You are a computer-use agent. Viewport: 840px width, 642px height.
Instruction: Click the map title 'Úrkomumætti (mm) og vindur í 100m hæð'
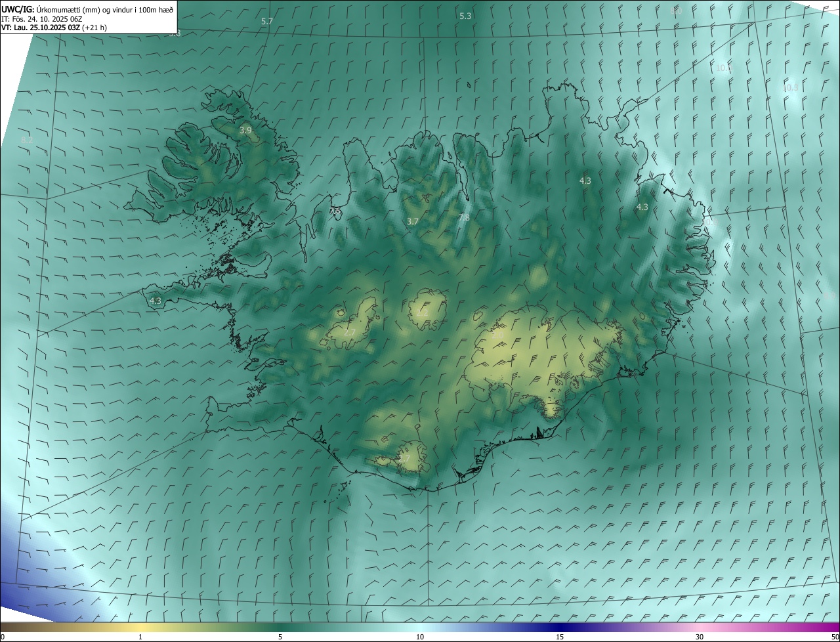coord(105,9)
